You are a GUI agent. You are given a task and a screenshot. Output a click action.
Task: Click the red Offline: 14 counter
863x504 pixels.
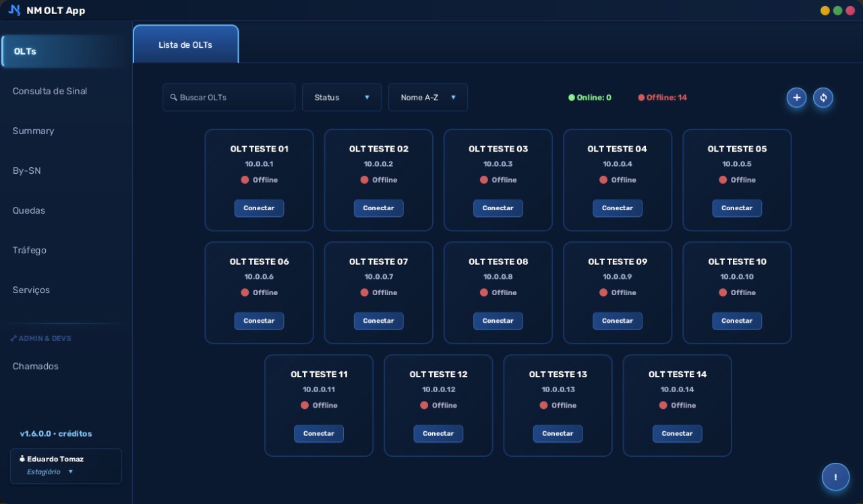coord(663,98)
